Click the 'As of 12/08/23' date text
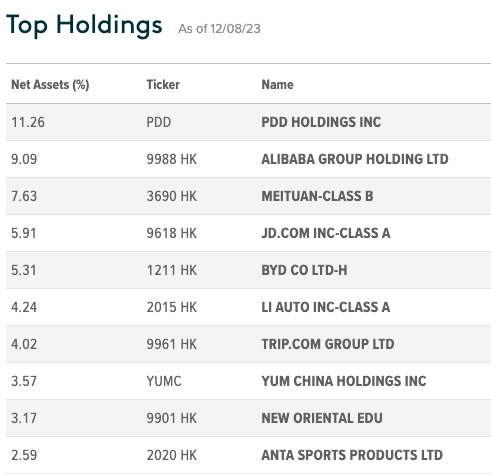The width and height of the screenshot is (491, 474). tap(219, 29)
